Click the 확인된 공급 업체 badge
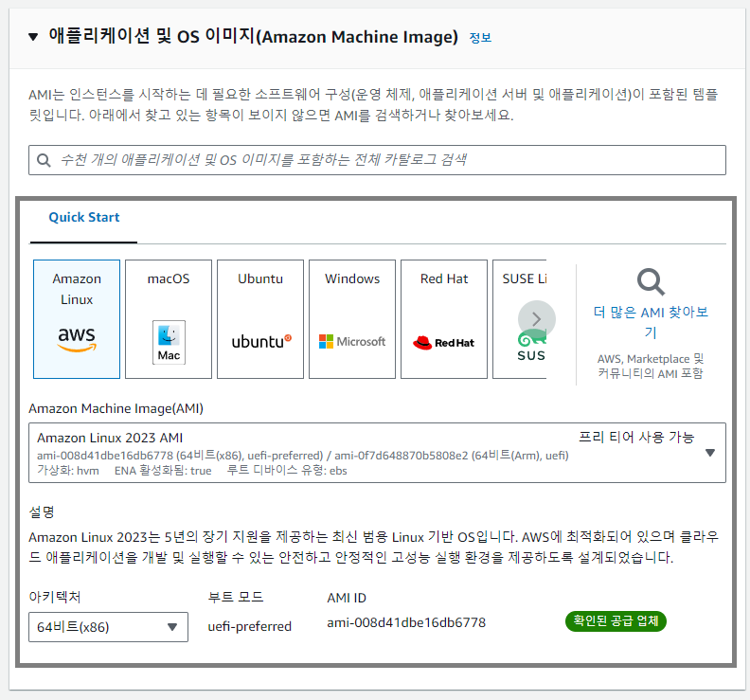This screenshot has width=750, height=700. click(x=616, y=621)
